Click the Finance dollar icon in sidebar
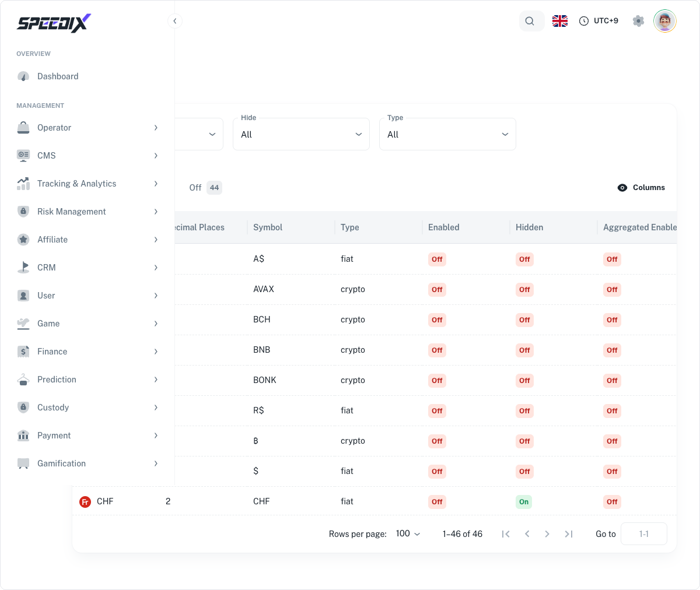700x590 pixels. coord(23,352)
